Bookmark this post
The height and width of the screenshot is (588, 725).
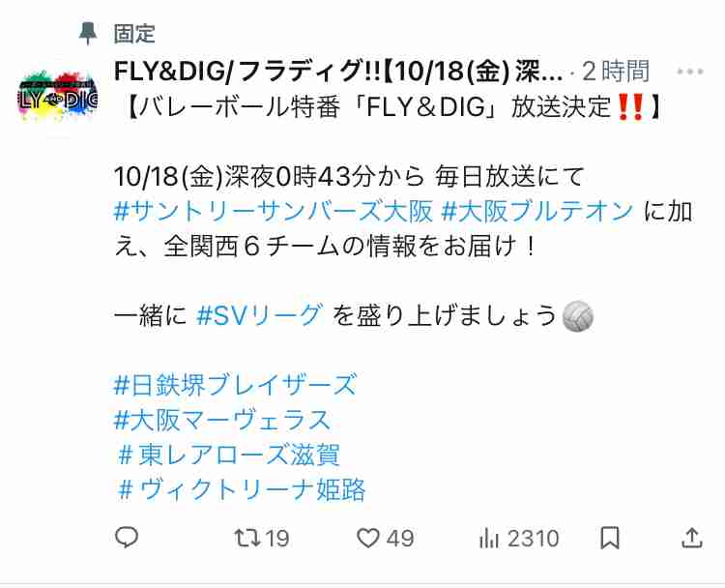point(609,538)
